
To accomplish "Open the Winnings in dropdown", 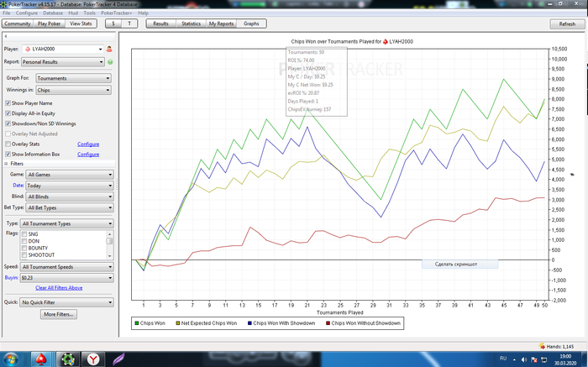I will [x=74, y=90].
